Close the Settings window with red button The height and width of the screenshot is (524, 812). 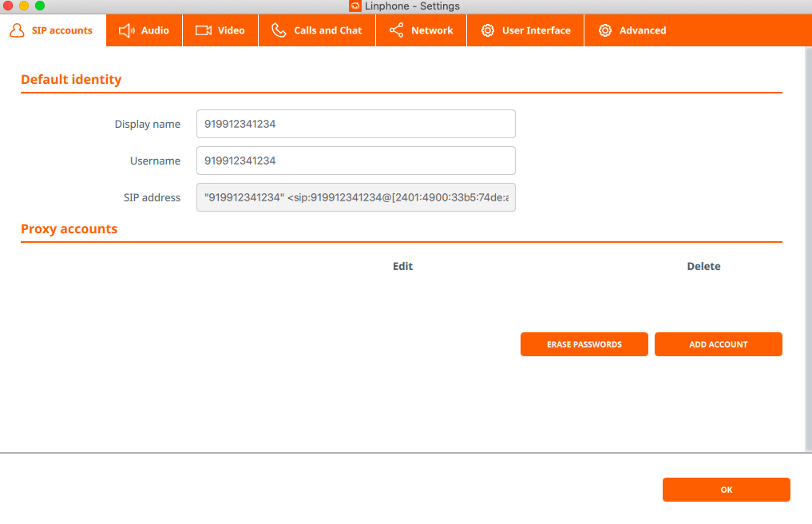point(8,6)
